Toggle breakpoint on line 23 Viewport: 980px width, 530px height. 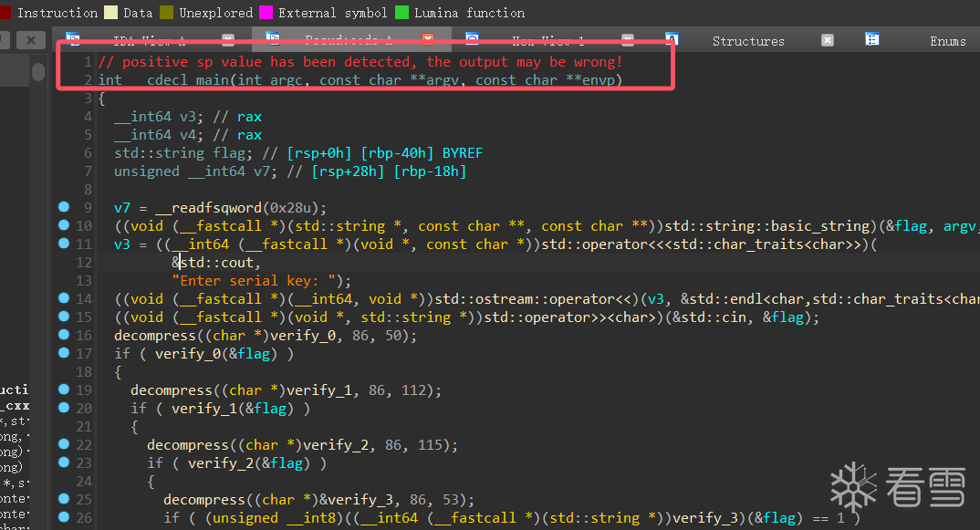64,462
